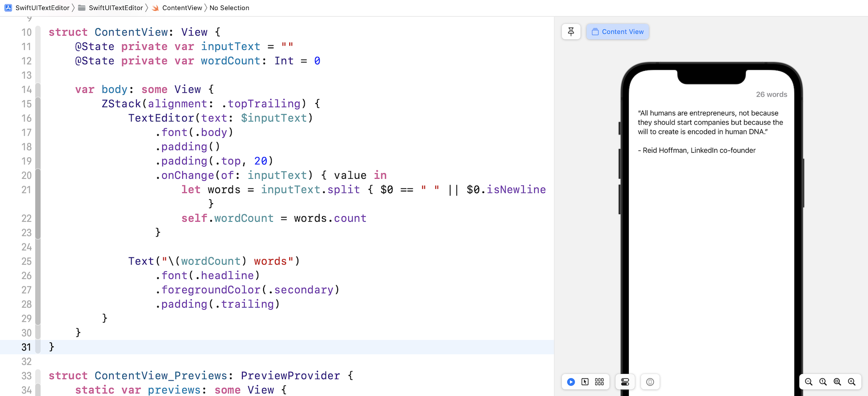Zoom out the preview canvas
The height and width of the screenshot is (396, 868).
point(809,382)
